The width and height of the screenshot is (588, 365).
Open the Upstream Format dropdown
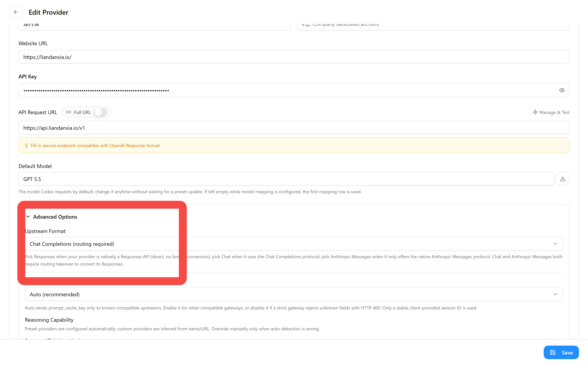[294, 244]
